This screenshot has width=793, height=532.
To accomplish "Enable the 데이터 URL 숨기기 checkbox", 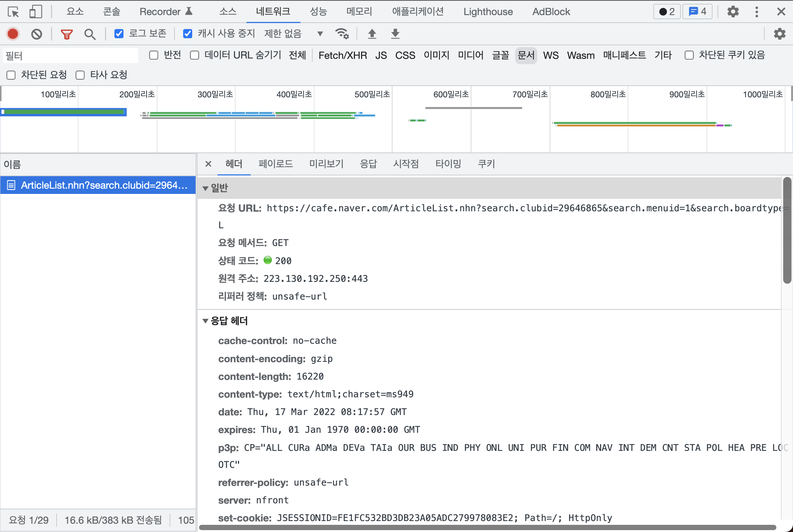I will [x=195, y=55].
